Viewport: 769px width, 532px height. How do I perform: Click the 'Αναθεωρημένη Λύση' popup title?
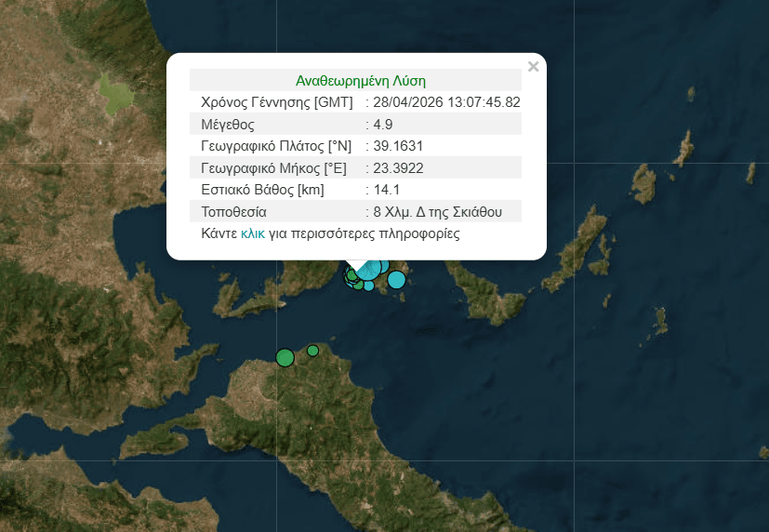click(360, 81)
